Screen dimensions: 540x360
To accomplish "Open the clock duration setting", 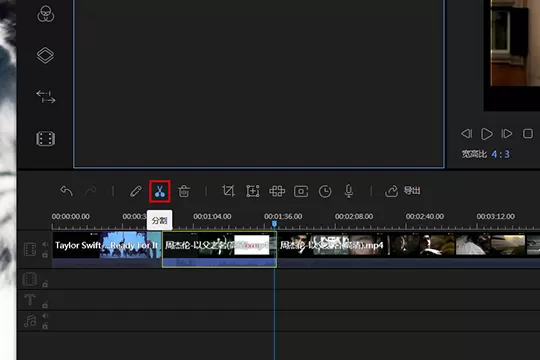I will click(x=325, y=191).
